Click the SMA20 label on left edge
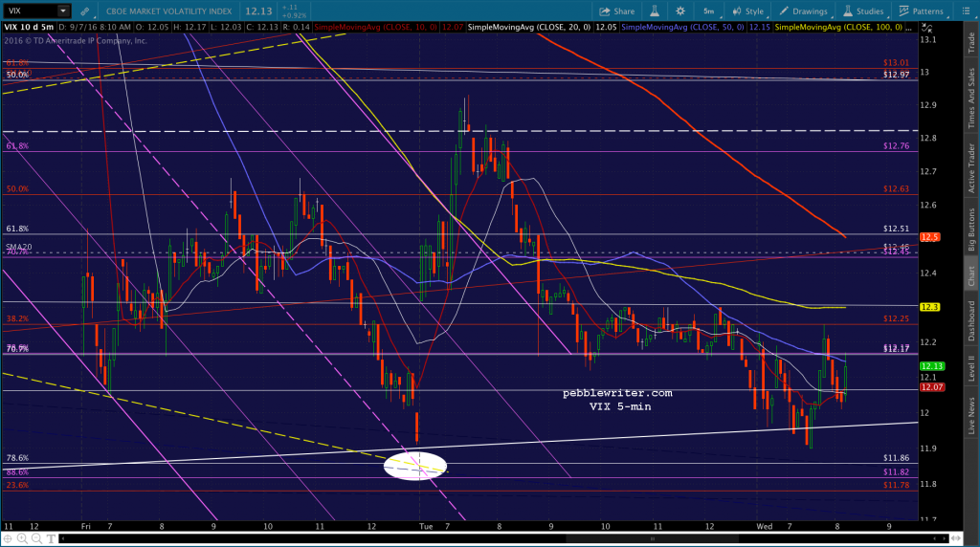 [x=19, y=248]
